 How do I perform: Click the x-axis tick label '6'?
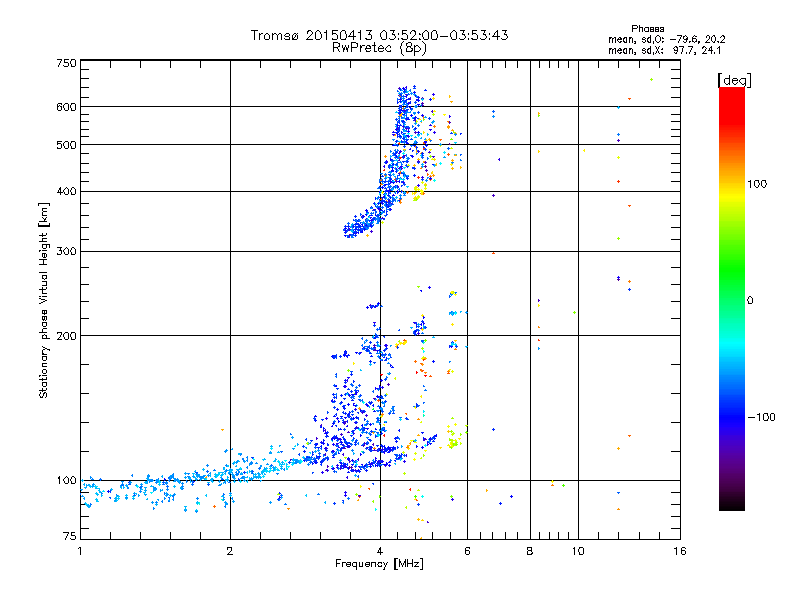pos(467,551)
